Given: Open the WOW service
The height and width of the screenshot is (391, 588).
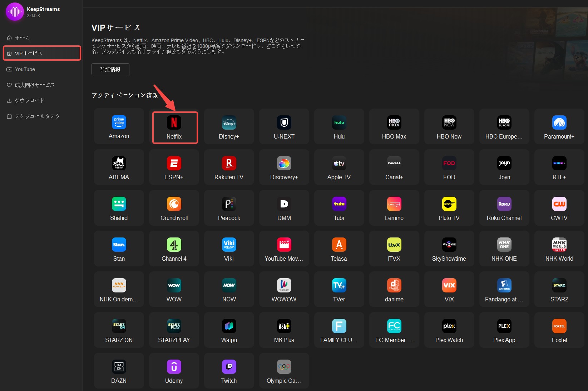Looking at the screenshot, I should [174, 289].
